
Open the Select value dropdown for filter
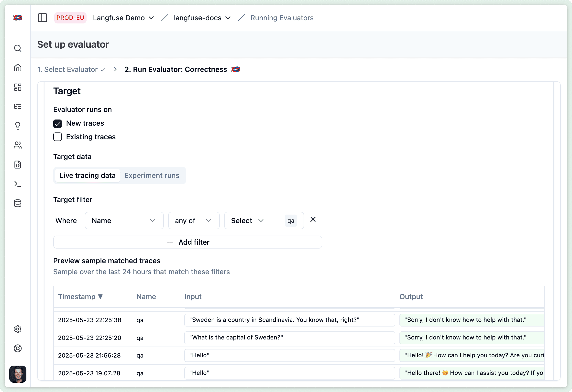[247, 220]
